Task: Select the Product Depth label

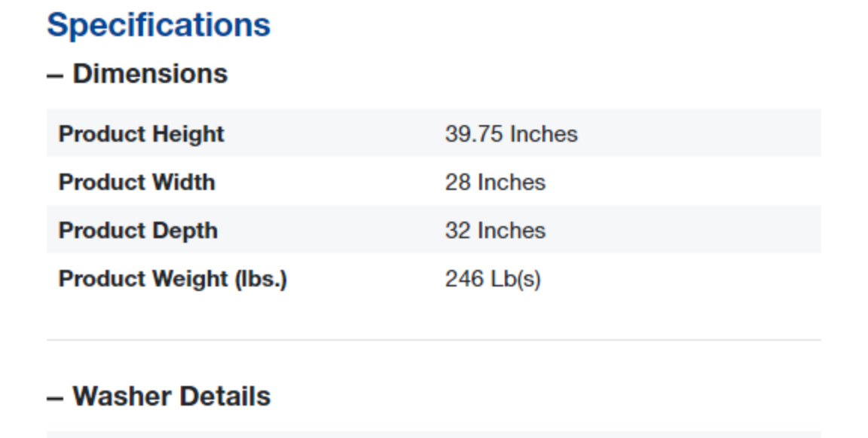Action: coord(138,231)
